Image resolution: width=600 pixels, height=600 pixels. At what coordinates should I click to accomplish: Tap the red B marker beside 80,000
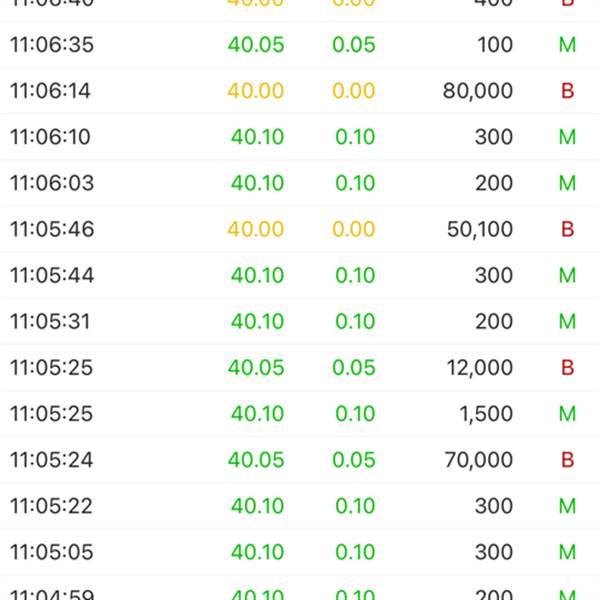pos(567,91)
